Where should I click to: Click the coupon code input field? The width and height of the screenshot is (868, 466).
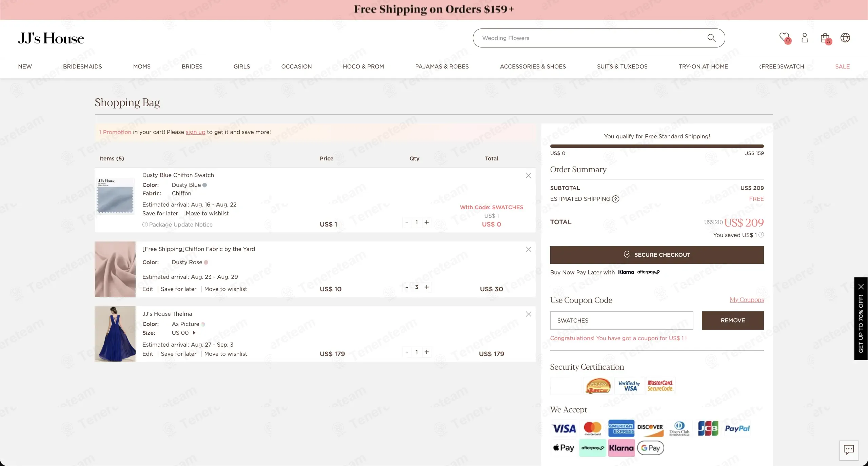click(622, 320)
